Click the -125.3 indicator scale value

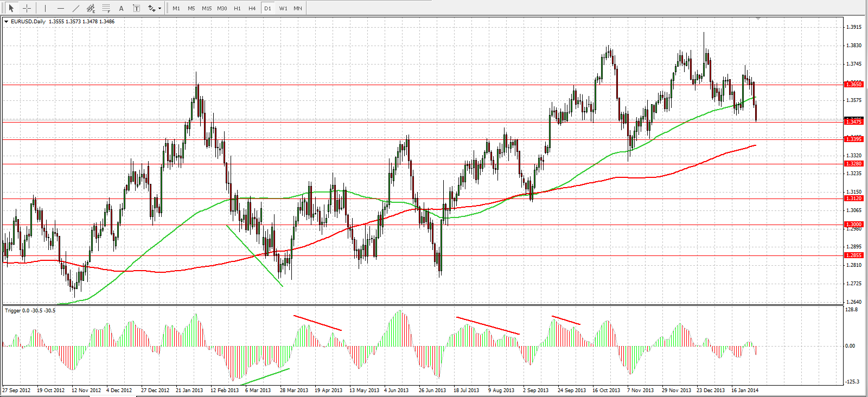coord(853,382)
